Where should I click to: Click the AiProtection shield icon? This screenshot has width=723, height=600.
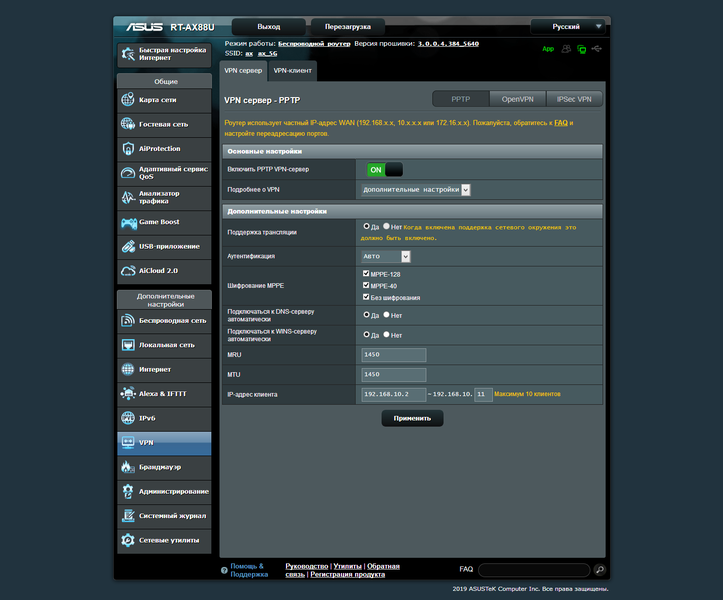point(128,149)
